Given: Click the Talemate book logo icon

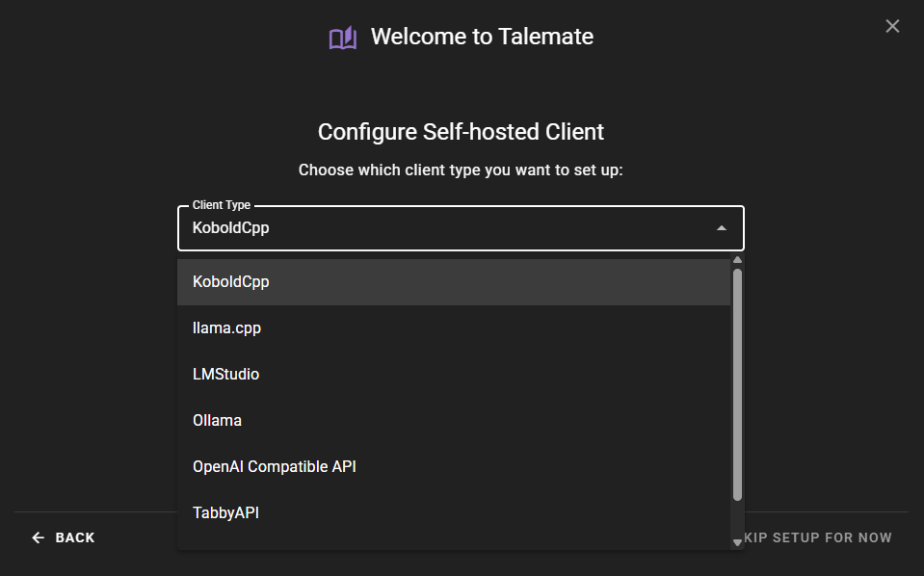Looking at the screenshot, I should [x=342, y=38].
